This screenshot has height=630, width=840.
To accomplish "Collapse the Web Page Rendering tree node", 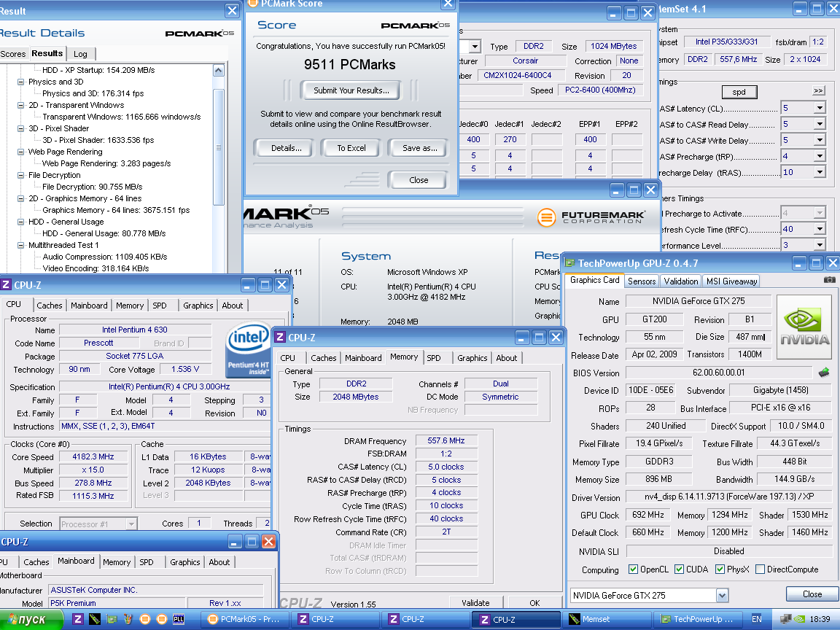I will [x=21, y=152].
